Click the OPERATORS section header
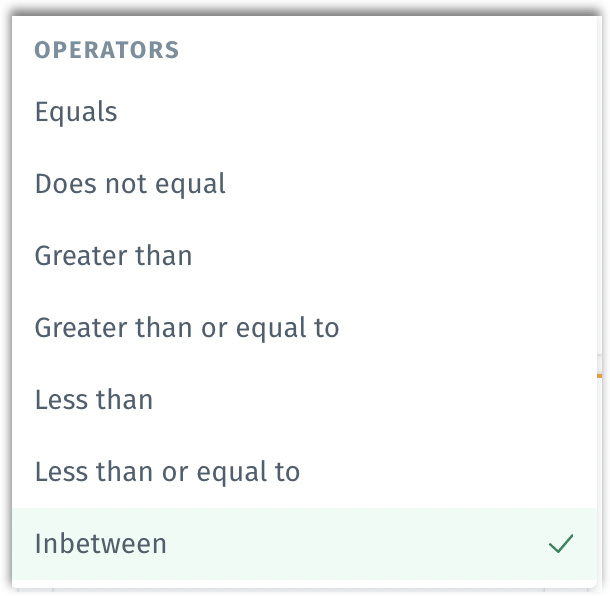The width and height of the screenshot is (610, 596). 107,51
